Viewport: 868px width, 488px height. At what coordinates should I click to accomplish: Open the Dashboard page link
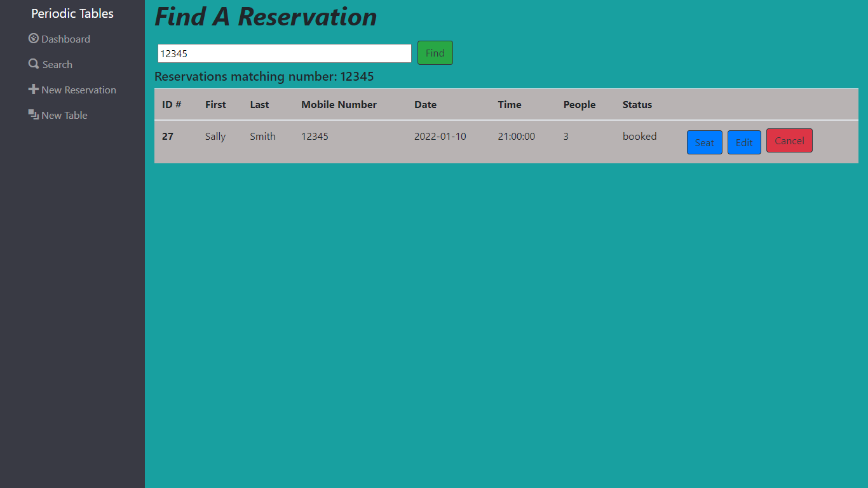[x=59, y=39]
